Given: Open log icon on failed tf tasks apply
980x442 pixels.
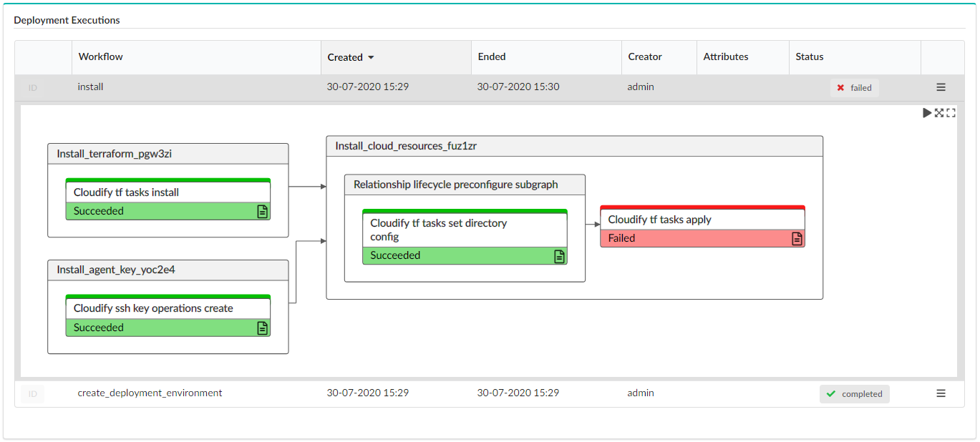Looking at the screenshot, I should pyautogui.click(x=797, y=239).
